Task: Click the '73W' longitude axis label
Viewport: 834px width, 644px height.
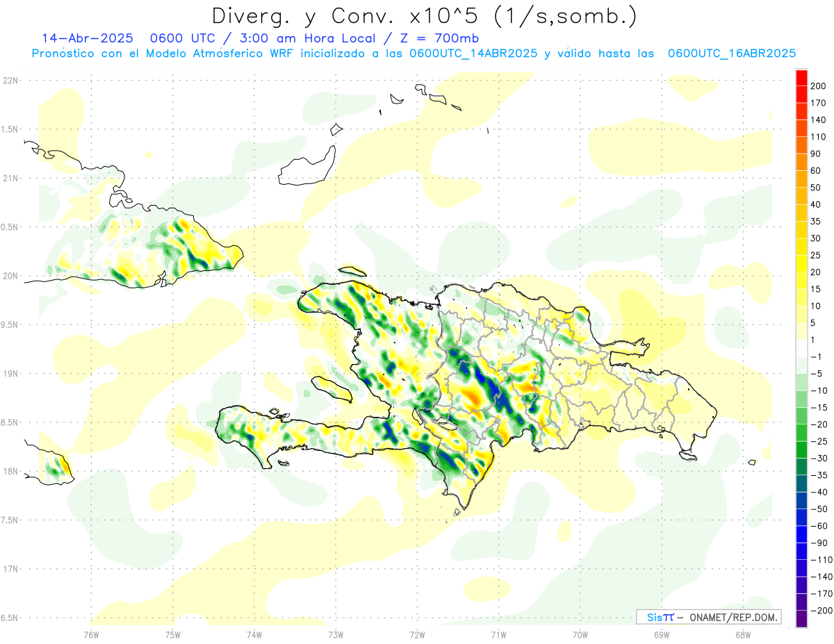Action: [x=336, y=634]
